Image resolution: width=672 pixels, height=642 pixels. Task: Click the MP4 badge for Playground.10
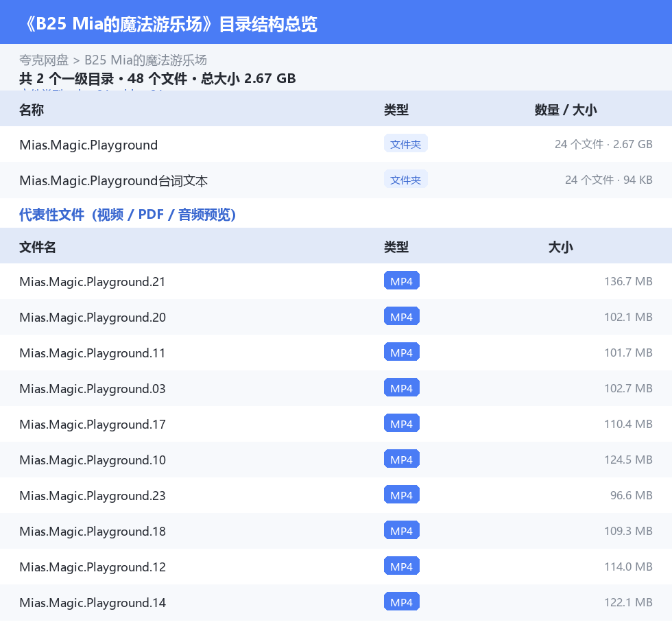tap(402, 459)
